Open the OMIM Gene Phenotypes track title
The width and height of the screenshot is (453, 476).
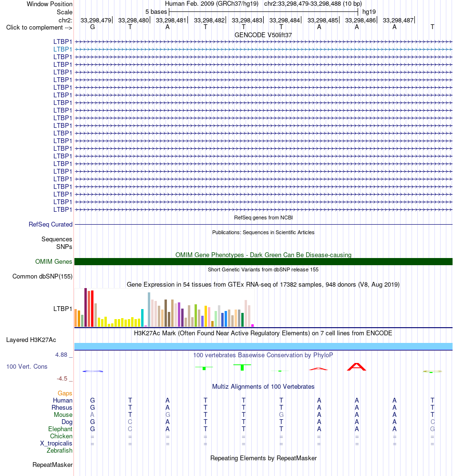click(x=263, y=255)
